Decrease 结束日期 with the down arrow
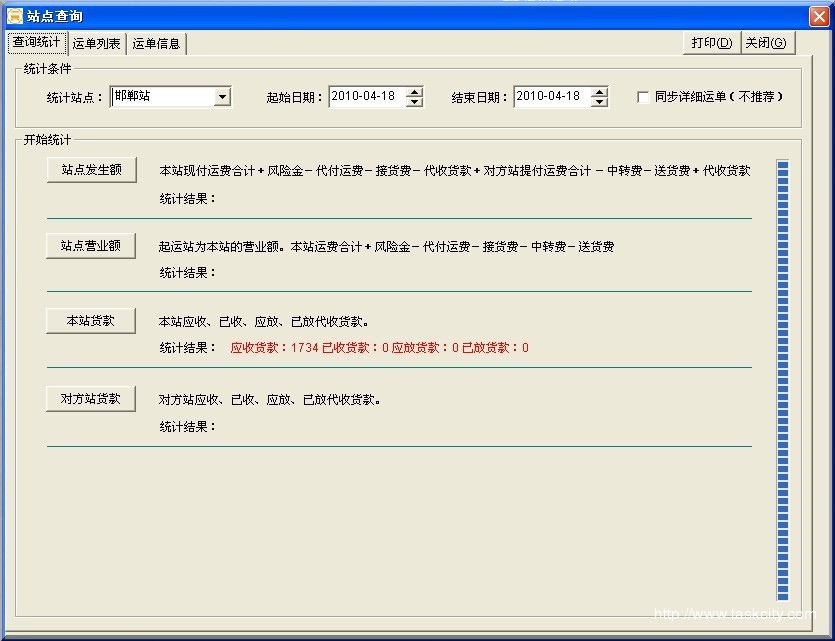The image size is (835, 641). (x=599, y=102)
